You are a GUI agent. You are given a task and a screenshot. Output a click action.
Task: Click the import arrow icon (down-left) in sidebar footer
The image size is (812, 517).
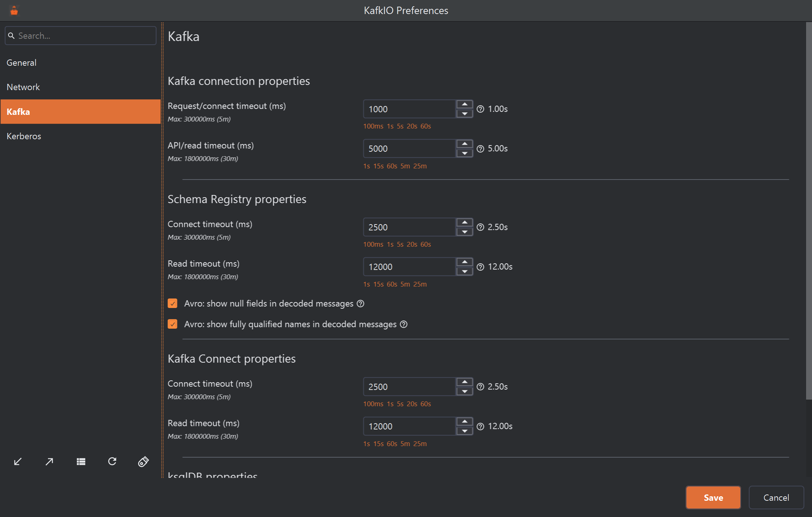(x=18, y=462)
